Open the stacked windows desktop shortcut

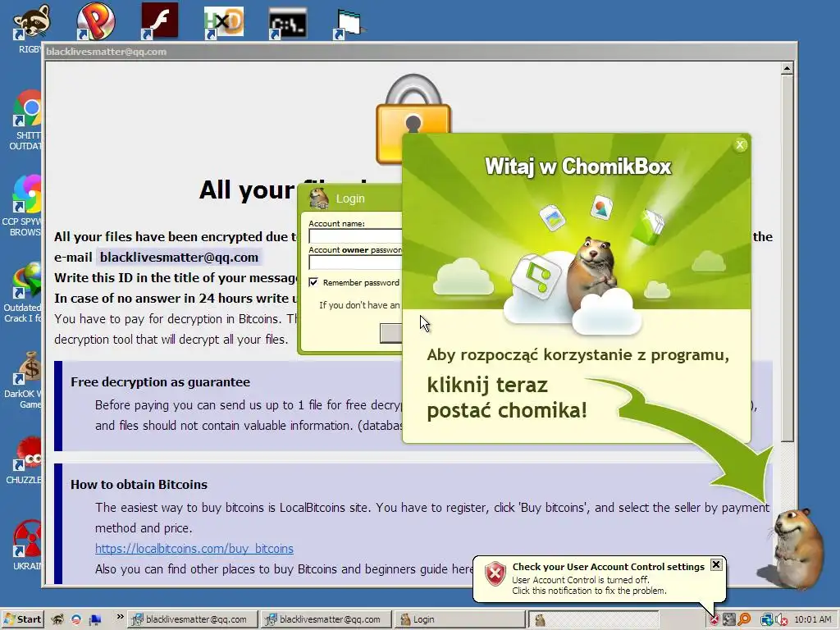point(349,25)
